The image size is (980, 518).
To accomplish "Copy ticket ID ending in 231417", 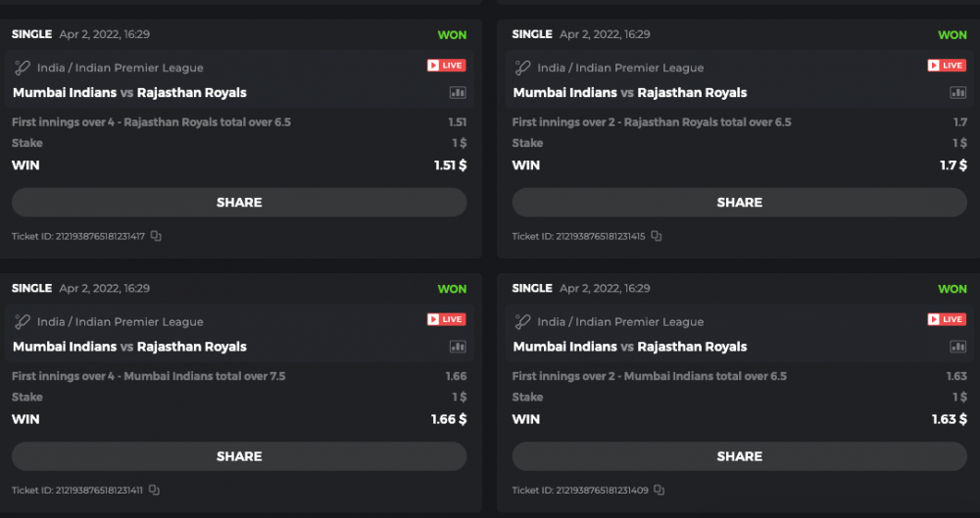I will point(156,236).
